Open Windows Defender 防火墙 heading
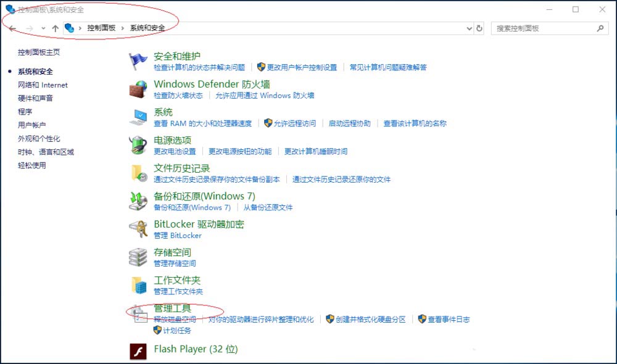 212,84
